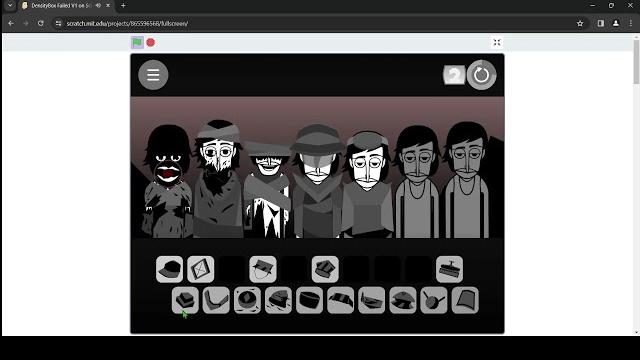Click the bucket-hat character in the center
Image resolution: width=640 pixels, height=360 pixels.
click(x=318, y=182)
